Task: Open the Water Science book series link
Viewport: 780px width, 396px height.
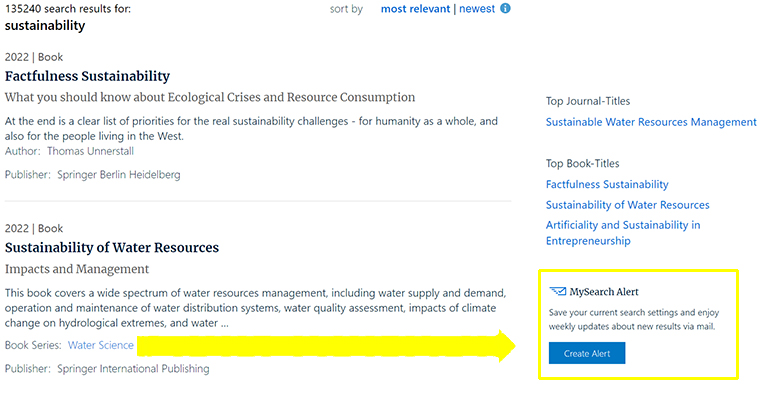Action: tap(100, 345)
